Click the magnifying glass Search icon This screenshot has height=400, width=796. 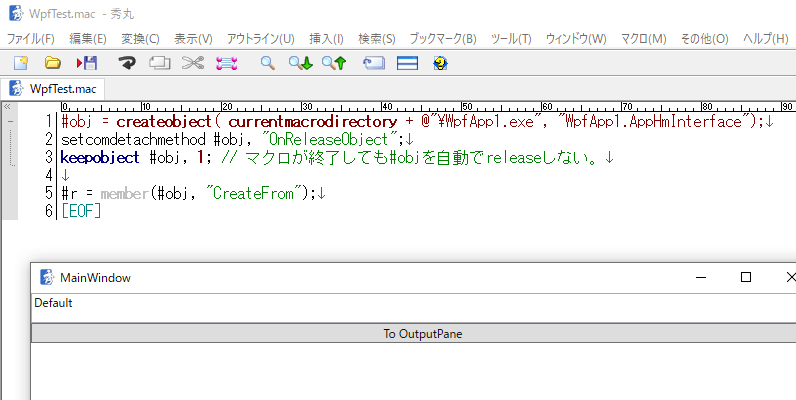(x=267, y=63)
